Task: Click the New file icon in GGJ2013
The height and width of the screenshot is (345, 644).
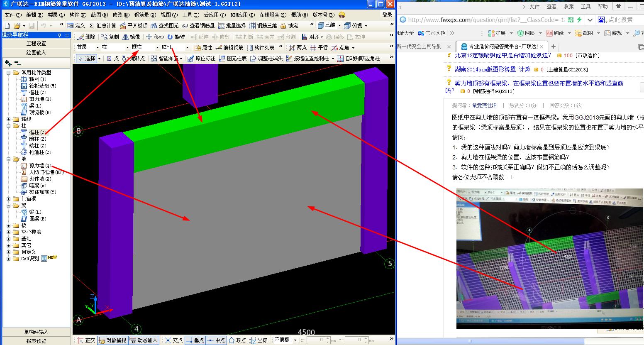Action: tap(7, 26)
